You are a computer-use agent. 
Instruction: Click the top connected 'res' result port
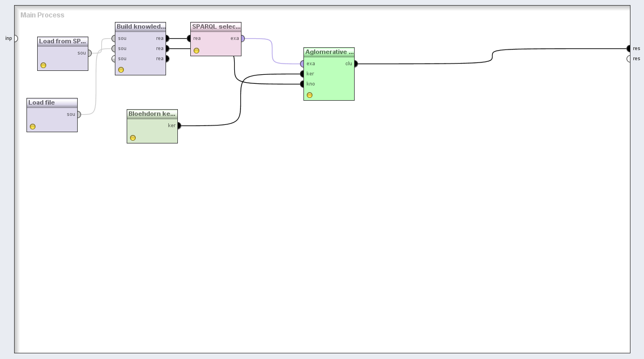[x=629, y=48]
